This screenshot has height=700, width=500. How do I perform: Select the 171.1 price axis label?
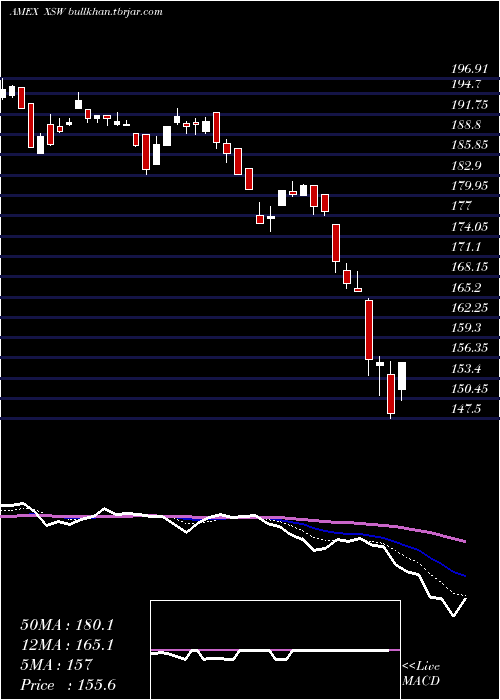click(x=466, y=247)
